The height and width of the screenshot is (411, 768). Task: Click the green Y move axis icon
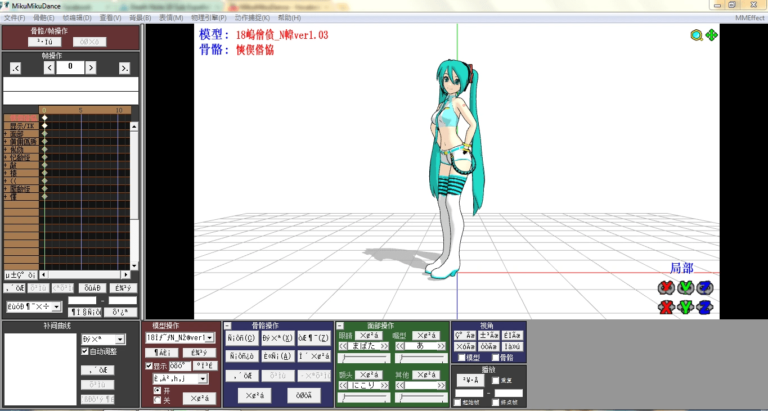tap(685, 307)
